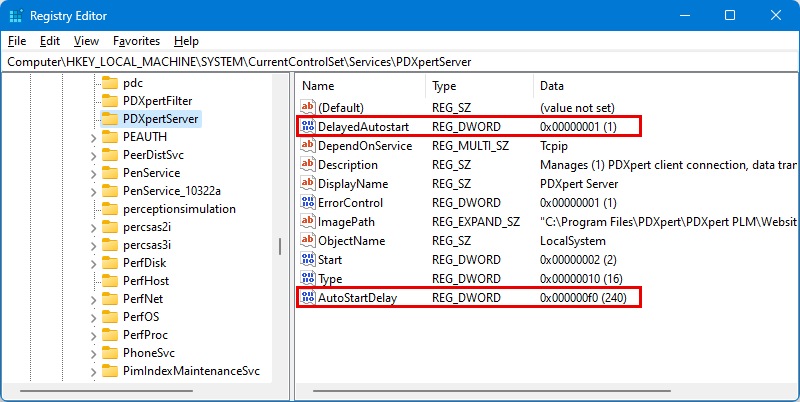Click the (value not set) data cell
Screen dimensions: 800x402
coord(577,108)
